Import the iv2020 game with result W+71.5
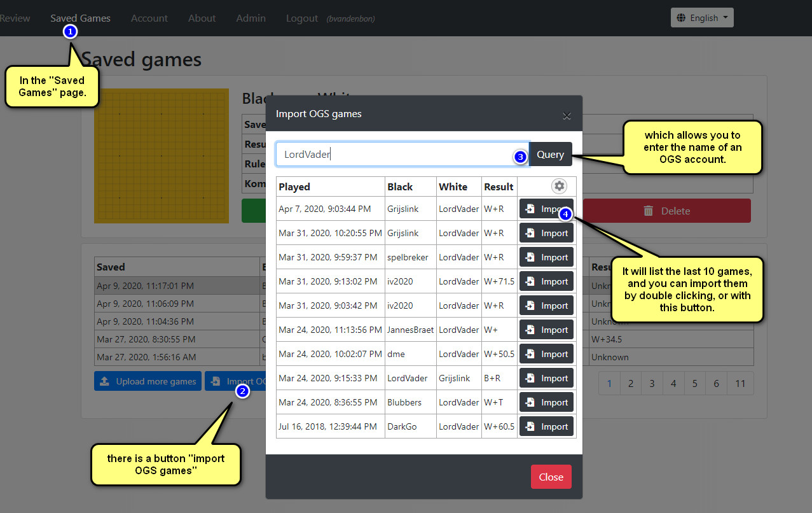 point(546,281)
